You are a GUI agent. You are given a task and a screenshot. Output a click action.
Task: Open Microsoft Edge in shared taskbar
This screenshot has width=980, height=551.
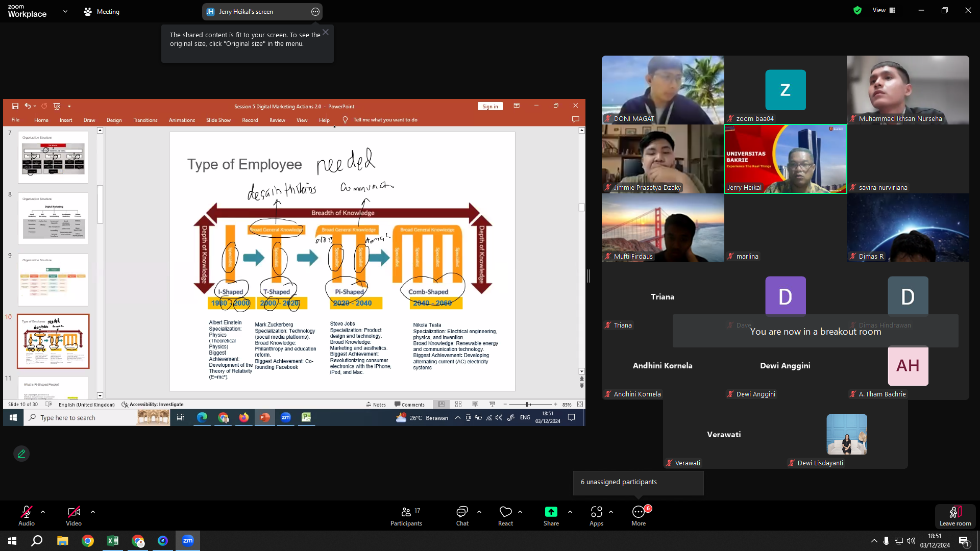click(x=202, y=418)
